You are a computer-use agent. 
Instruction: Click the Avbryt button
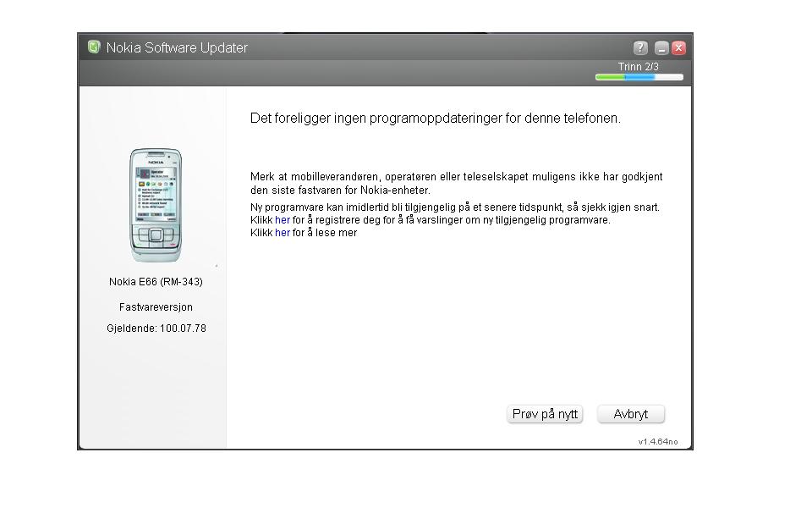[631, 414]
